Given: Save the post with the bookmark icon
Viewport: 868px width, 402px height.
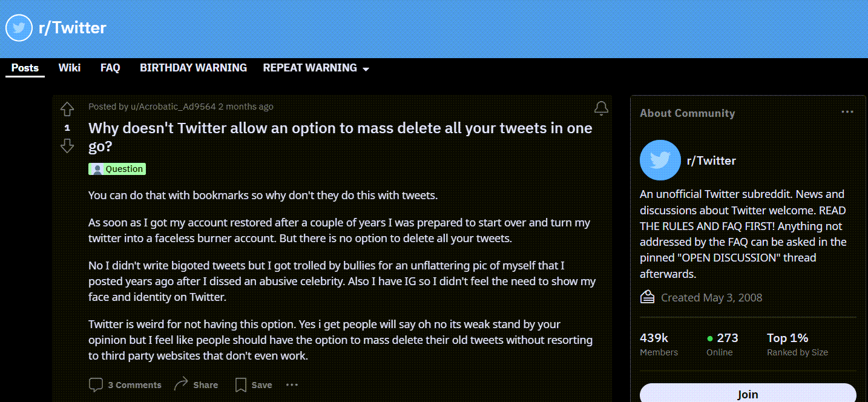Looking at the screenshot, I should pos(240,384).
